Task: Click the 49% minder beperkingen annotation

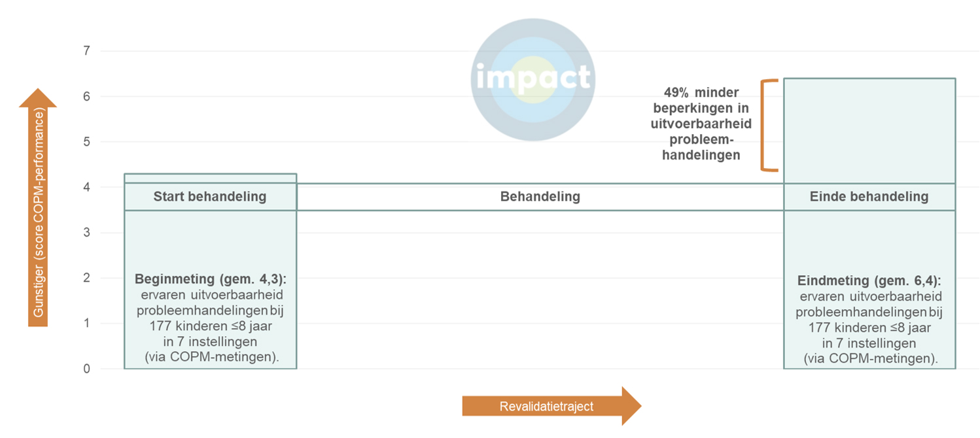Action: [x=701, y=124]
